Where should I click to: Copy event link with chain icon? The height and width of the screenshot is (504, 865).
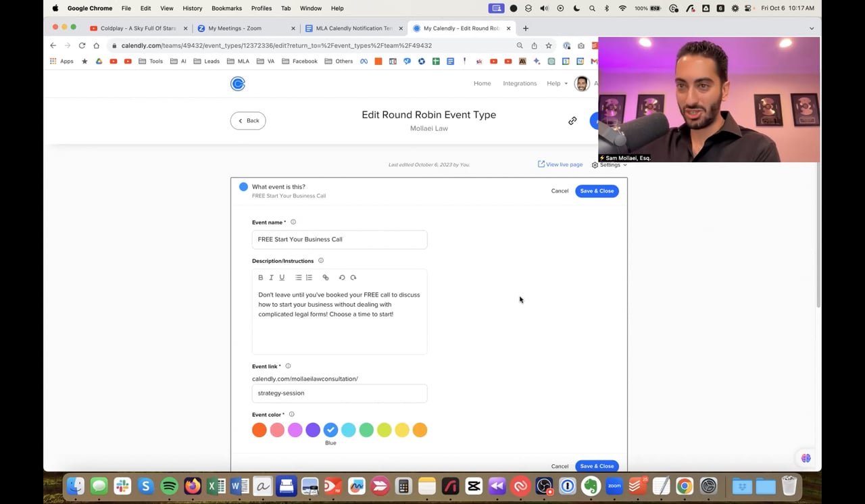pyautogui.click(x=572, y=121)
